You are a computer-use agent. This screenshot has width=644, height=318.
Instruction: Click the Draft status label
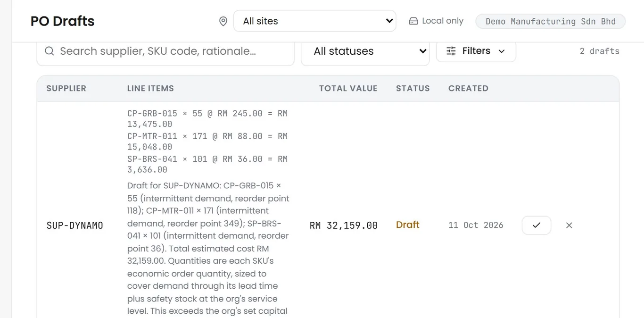point(408,225)
